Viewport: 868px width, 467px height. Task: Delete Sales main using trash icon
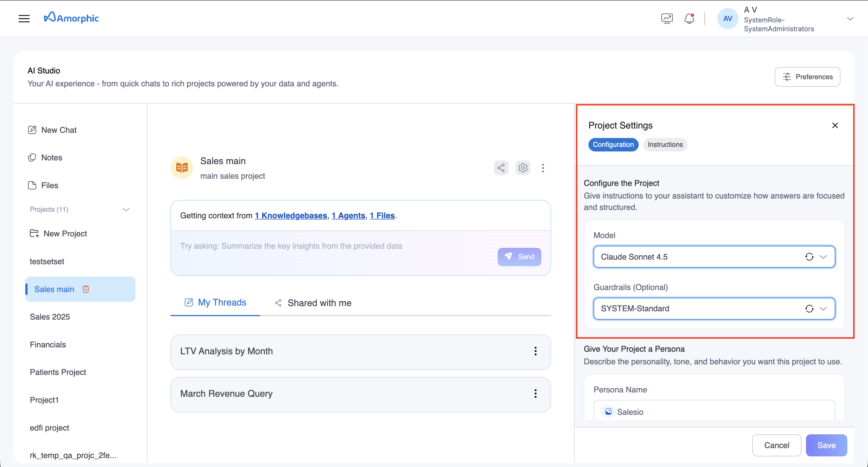[86, 289]
